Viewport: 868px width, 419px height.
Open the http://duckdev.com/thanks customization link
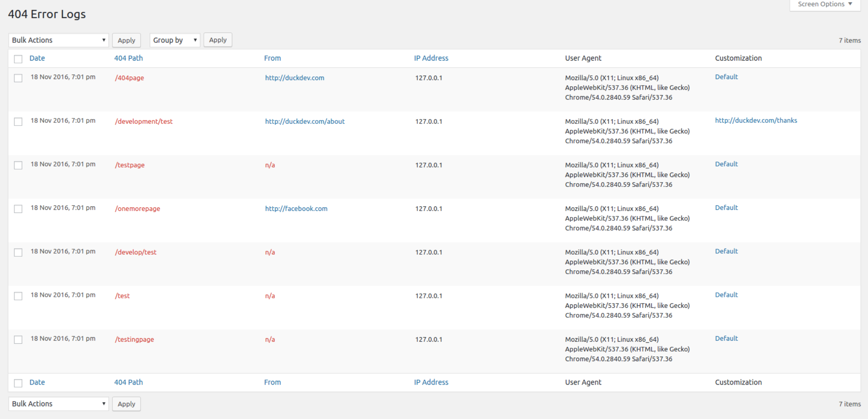click(x=756, y=120)
